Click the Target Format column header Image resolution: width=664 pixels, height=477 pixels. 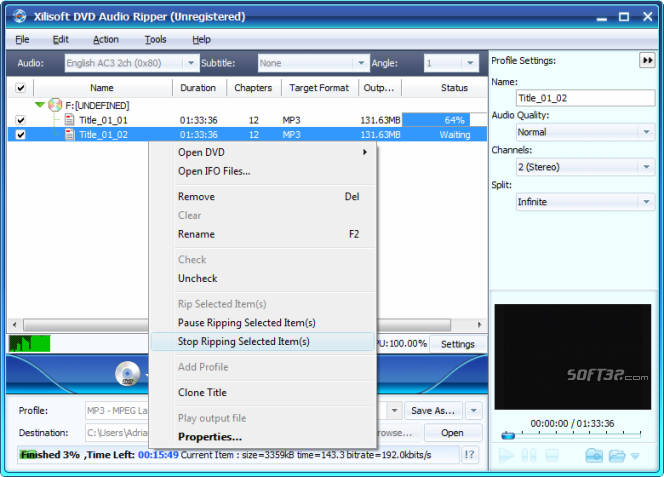coord(319,88)
